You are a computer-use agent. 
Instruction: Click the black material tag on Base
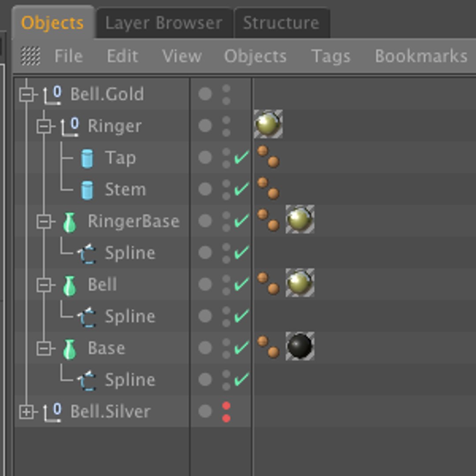pyautogui.click(x=300, y=346)
